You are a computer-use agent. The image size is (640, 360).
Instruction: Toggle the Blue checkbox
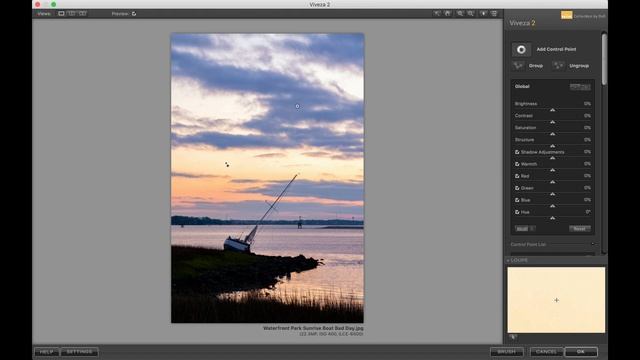pyautogui.click(x=517, y=200)
